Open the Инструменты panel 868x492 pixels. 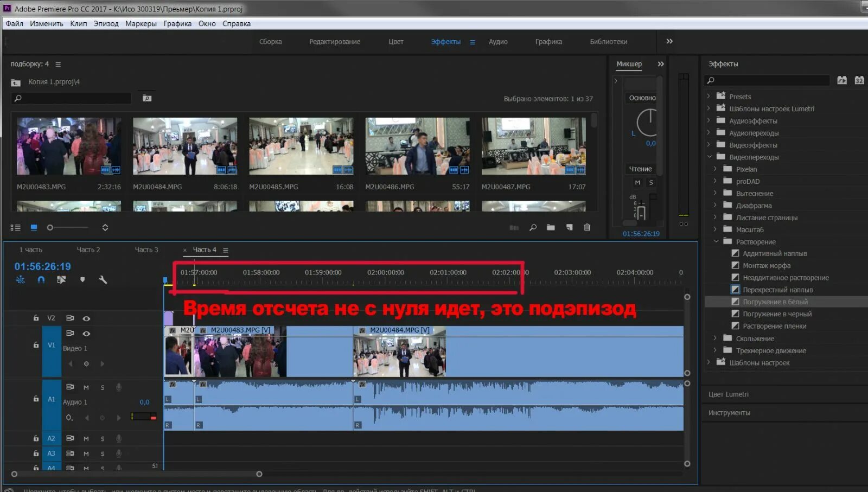729,412
